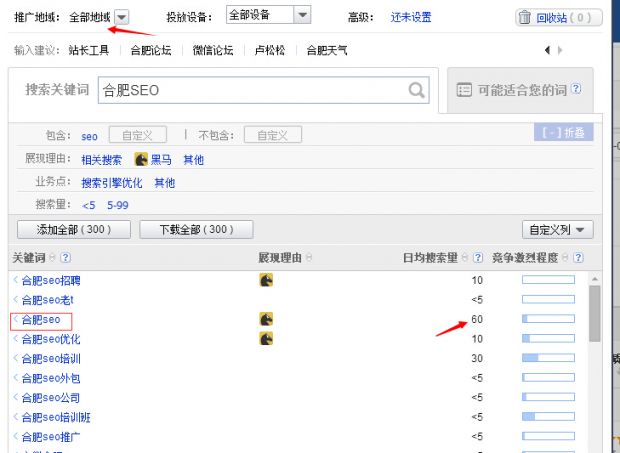
Task: Click the 搜索关键词 input field
Action: (250, 90)
